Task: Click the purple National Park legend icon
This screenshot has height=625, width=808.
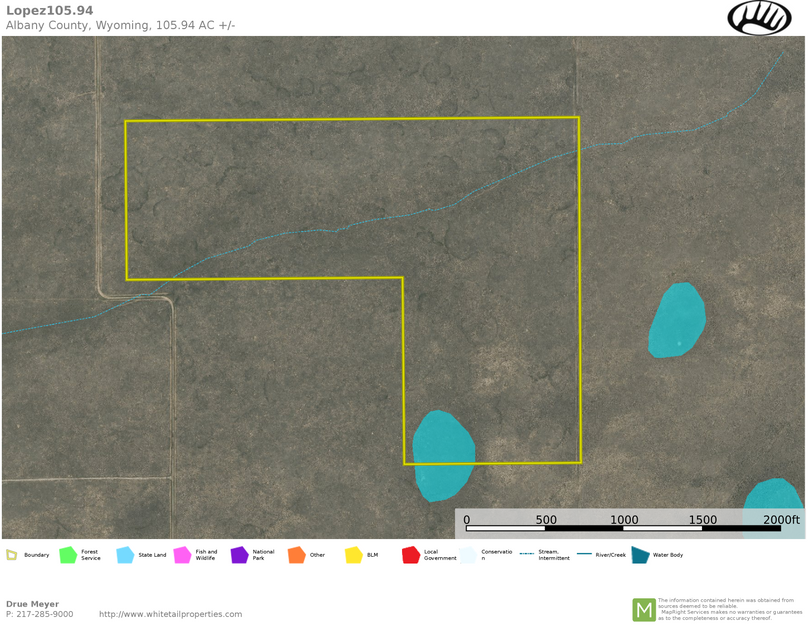Action: [x=239, y=555]
